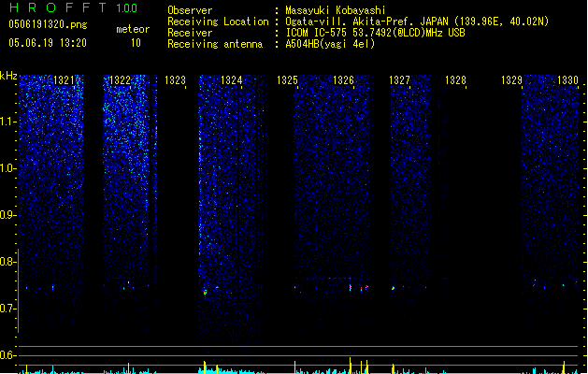Image resolution: width=588 pixels, height=374 pixels.
Task: Click the 0.7 kHz axis label
Action: [x=8, y=309]
